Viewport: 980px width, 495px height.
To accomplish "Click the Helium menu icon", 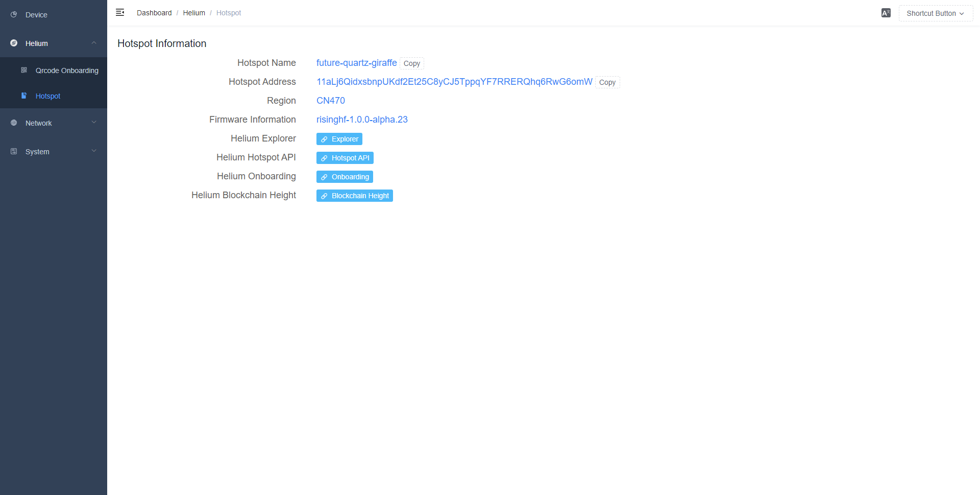I will [x=13, y=43].
